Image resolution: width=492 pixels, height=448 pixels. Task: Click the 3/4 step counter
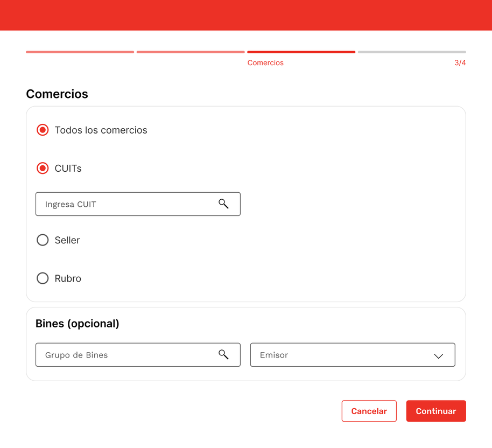click(460, 63)
